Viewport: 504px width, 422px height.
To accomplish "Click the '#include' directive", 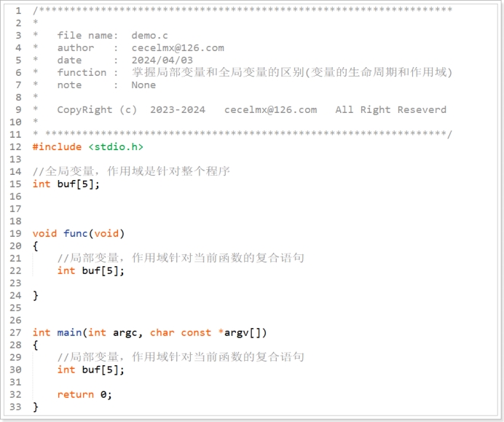I will tap(57, 147).
